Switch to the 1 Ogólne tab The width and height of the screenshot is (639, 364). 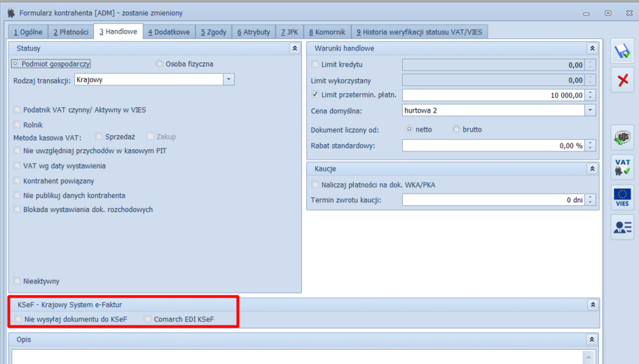(28, 32)
